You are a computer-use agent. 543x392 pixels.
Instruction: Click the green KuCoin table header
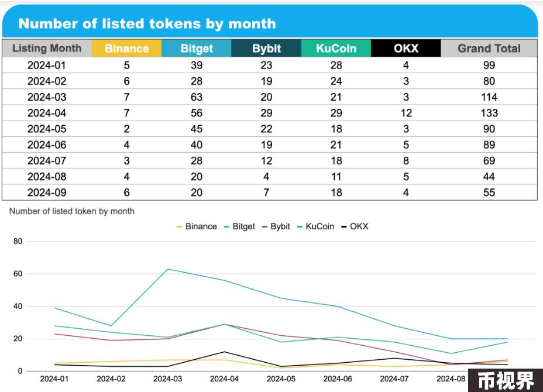tap(336, 48)
